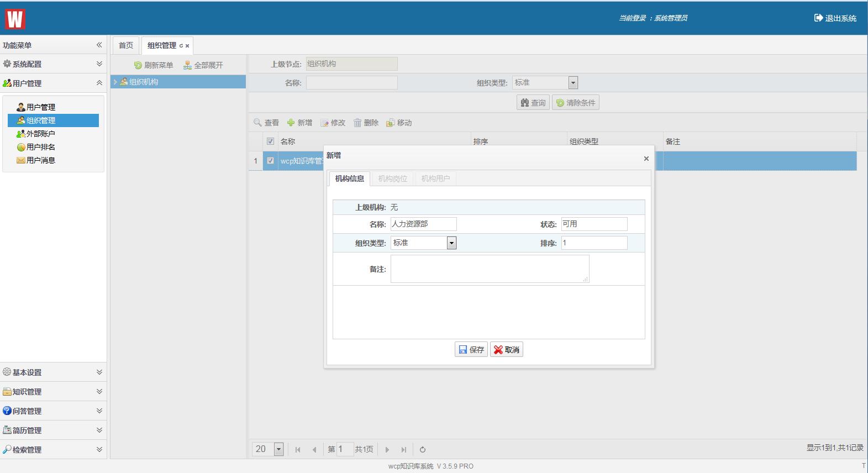Click the 排序 field with value 1

(x=595, y=243)
